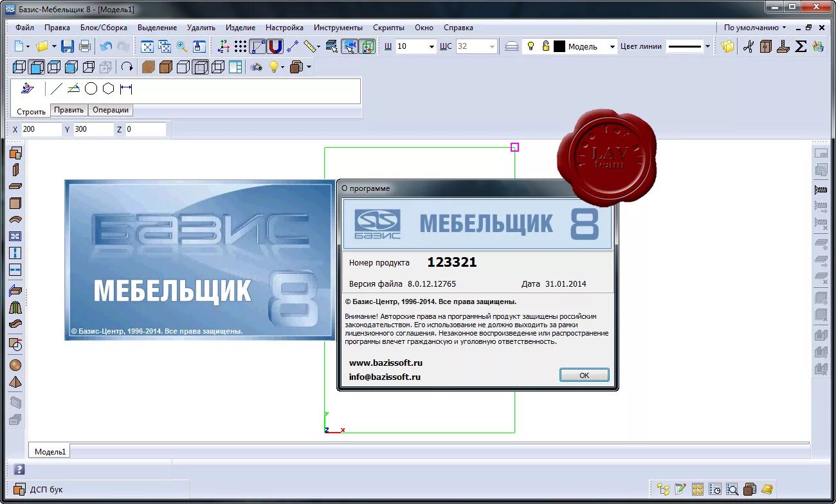The height and width of the screenshot is (504, 836).
Task: Click the dot grid icon
Action: click(x=241, y=46)
